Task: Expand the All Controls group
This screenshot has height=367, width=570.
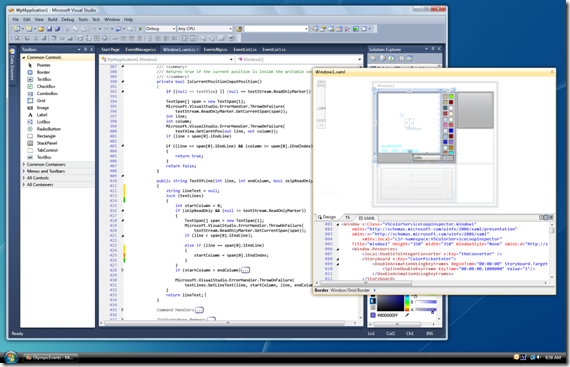Action: tap(24, 178)
